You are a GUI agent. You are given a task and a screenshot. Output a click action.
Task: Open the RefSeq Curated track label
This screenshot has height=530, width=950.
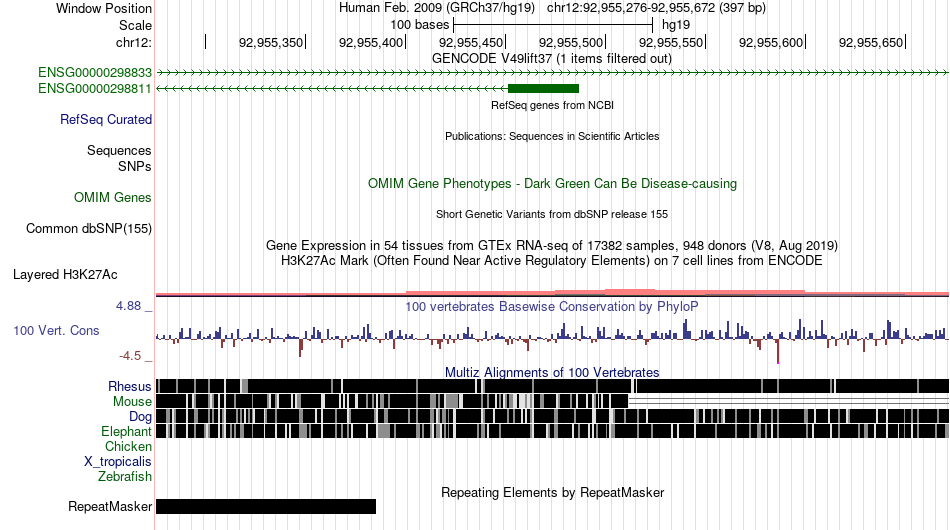coord(106,119)
